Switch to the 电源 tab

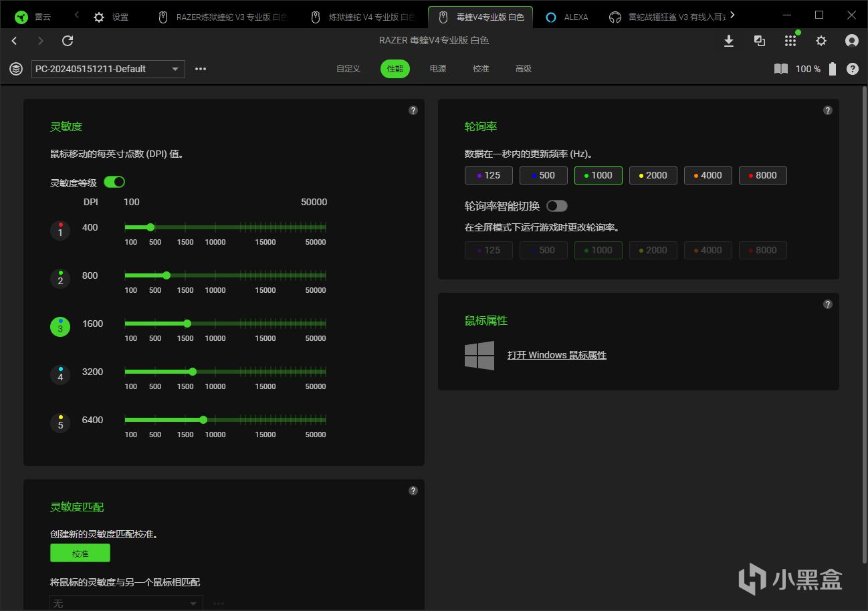438,69
